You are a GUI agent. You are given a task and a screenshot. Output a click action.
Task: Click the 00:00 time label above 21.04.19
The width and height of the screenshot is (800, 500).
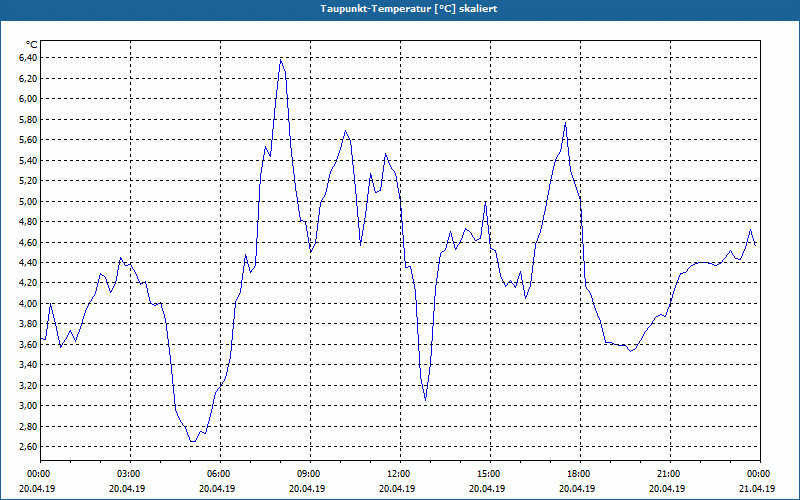coord(760,474)
